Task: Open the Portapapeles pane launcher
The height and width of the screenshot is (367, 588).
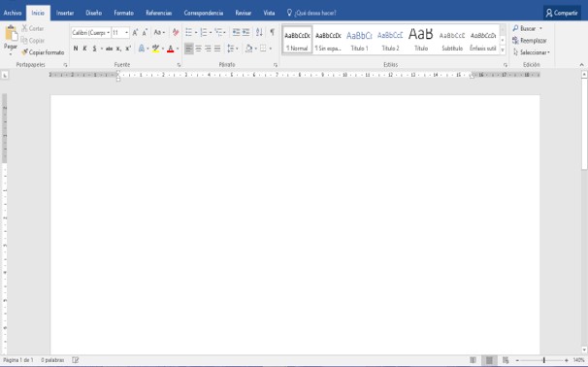Action: pyautogui.click(x=65, y=65)
